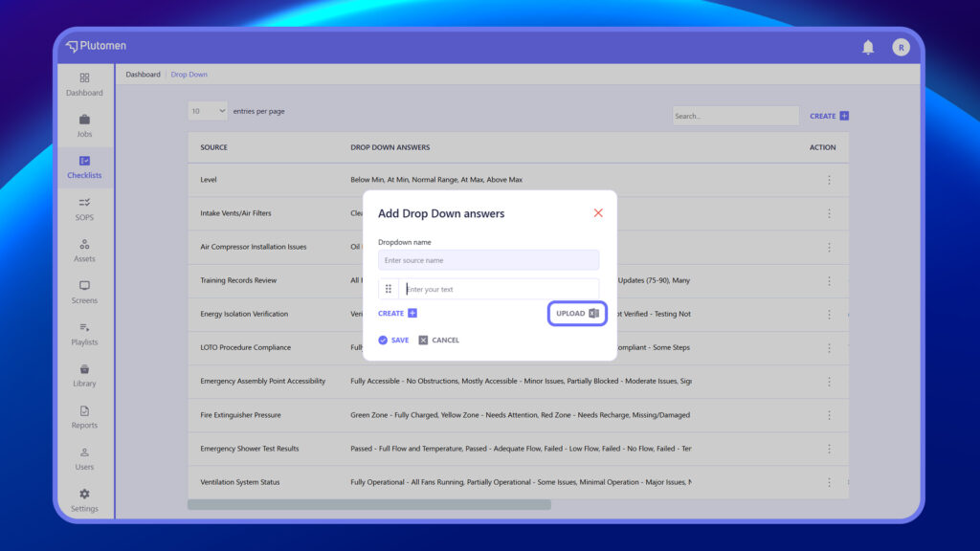The image size is (980, 551).
Task: Open Screens in the sidebar
Action: [x=84, y=293]
